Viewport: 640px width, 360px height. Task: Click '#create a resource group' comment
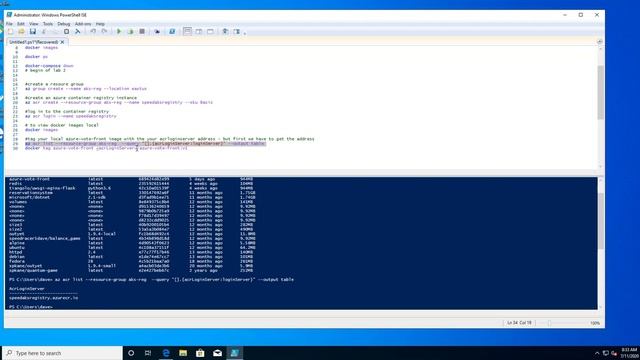[54, 84]
